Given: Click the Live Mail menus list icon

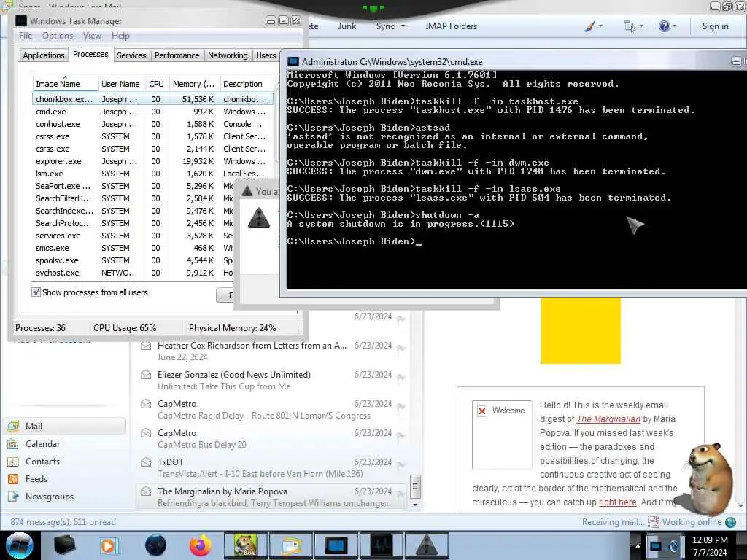Looking at the screenshot, I should 630,26.
